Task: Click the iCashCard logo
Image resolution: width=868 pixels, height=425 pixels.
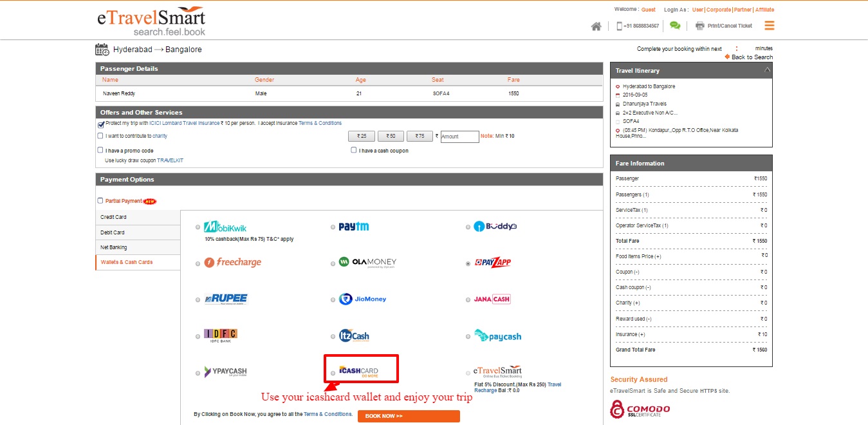Action: click(359, 371)
